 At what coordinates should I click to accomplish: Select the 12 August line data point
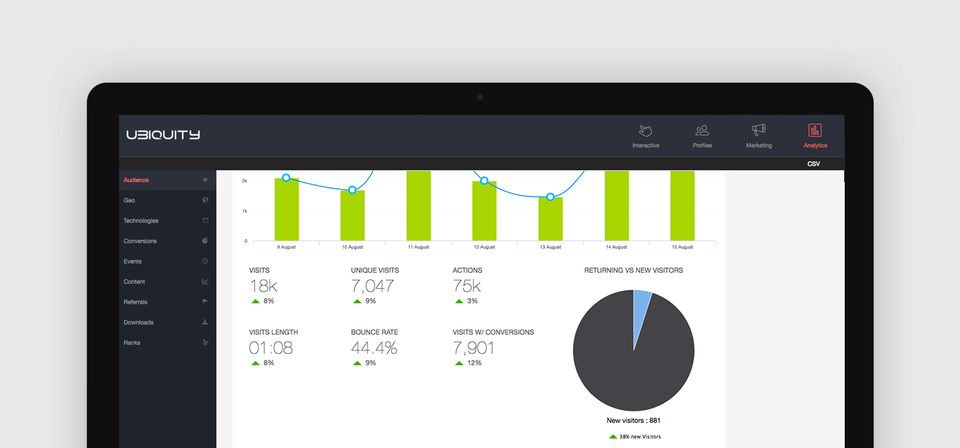(484, 181)
